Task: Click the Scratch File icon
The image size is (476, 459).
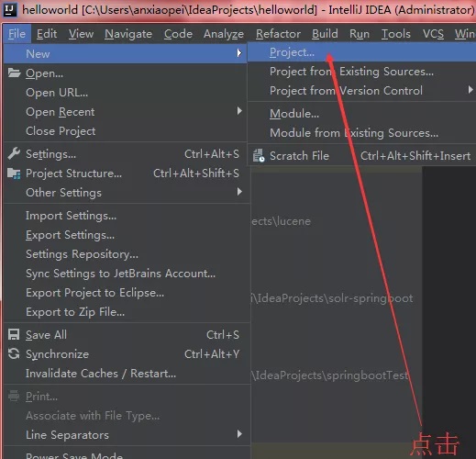Action: point(259,155)
